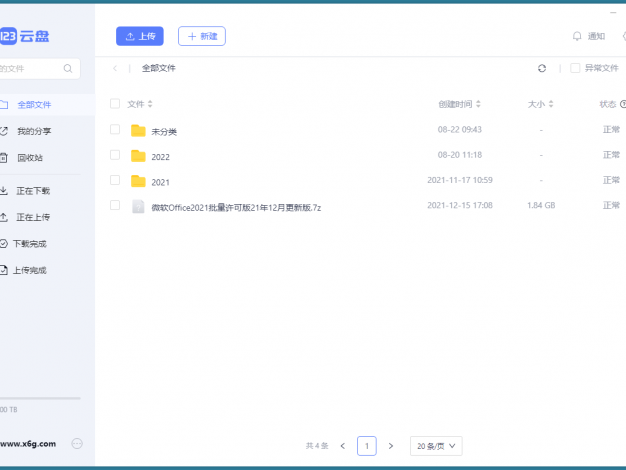Click the 08-20 11:18 date cell
Viewport: 626px width, 470px height.
tap(460, 155)
